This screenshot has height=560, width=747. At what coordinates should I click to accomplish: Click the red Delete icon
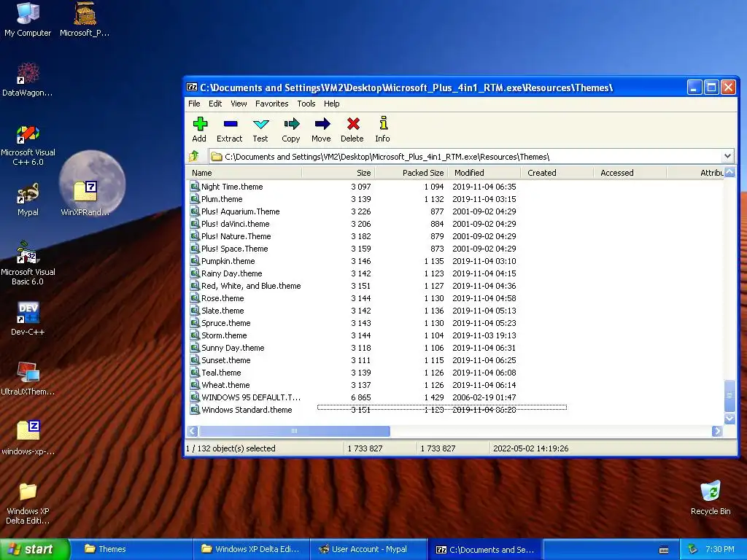353,124
